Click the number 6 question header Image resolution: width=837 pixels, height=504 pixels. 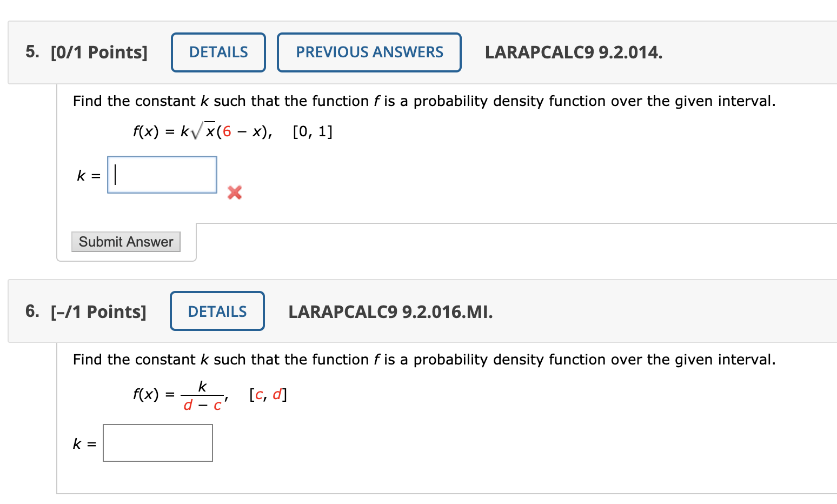coord(32,311)
